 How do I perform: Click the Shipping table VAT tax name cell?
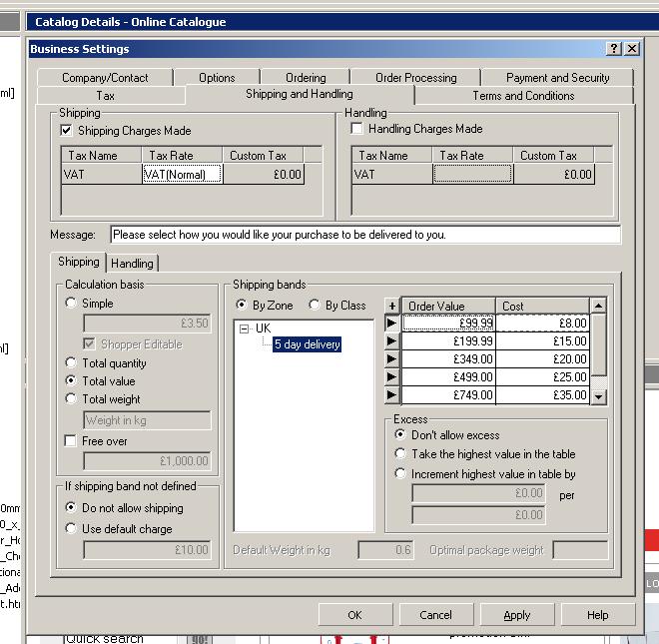click(x=102, y=174)
